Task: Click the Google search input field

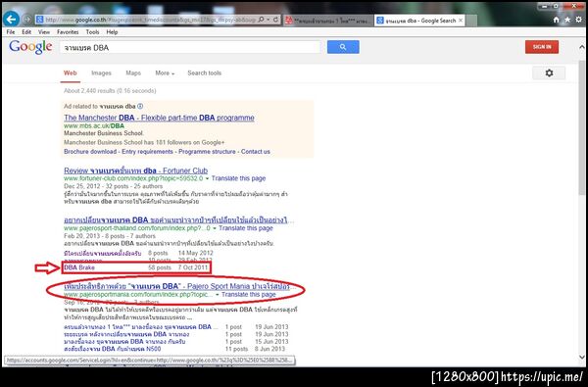Action: tap(190, 48)
